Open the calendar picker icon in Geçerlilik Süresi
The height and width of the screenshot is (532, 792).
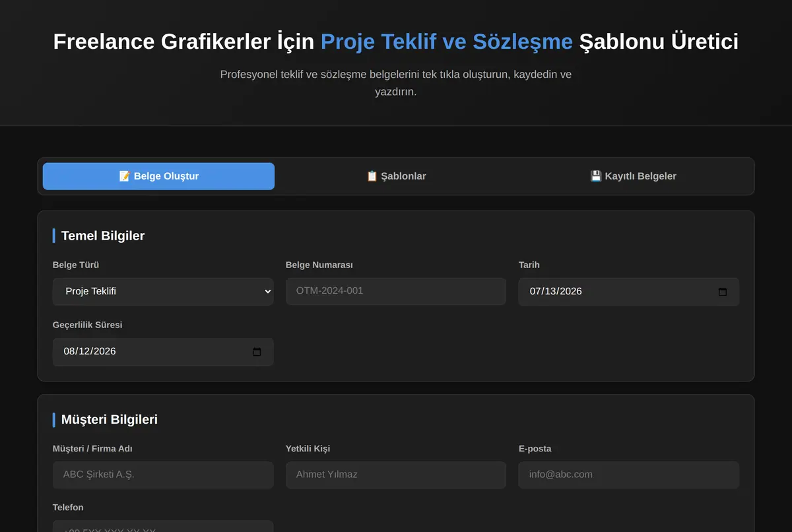pos(257,352)
